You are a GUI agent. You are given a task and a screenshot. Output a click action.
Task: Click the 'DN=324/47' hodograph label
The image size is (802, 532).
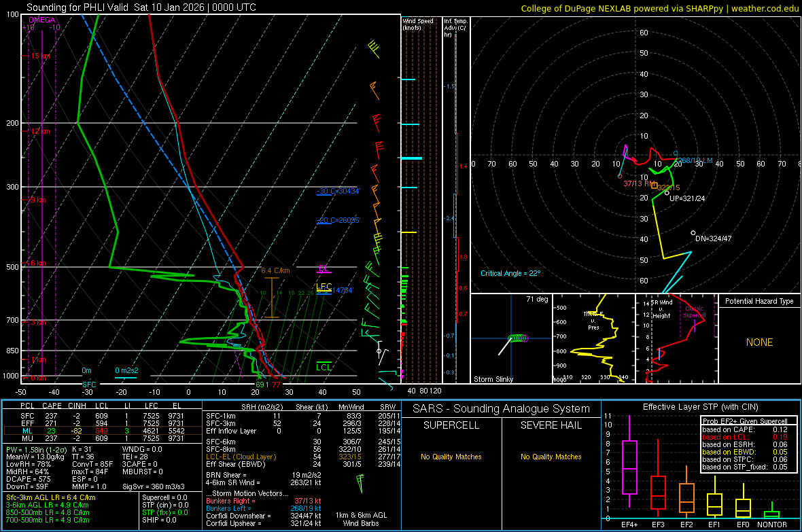(x=713, y=239)
